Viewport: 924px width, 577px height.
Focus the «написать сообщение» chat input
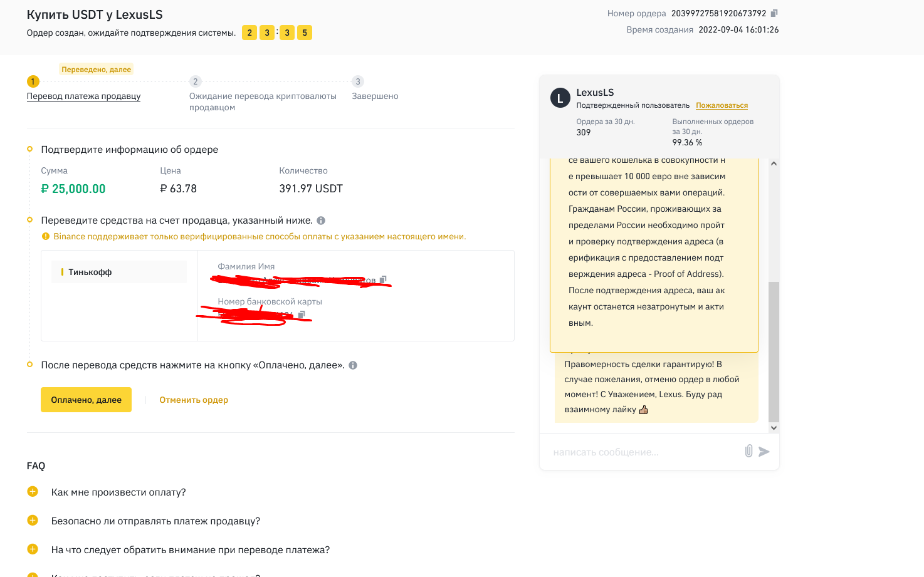point(643,452)
